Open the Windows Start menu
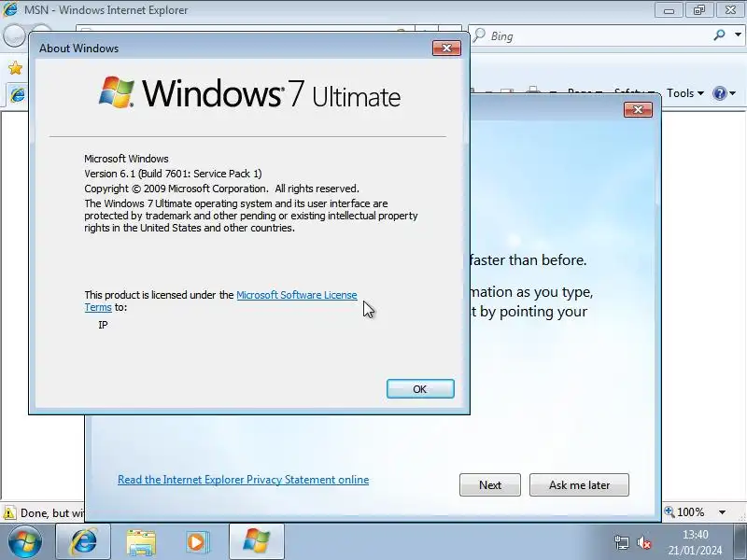 pyautogui.click(x=25, y=542)
